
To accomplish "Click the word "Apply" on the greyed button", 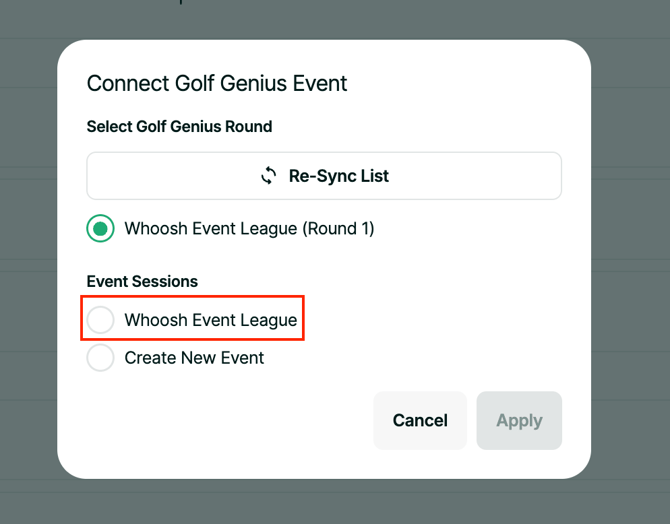I will coord(519,420).
